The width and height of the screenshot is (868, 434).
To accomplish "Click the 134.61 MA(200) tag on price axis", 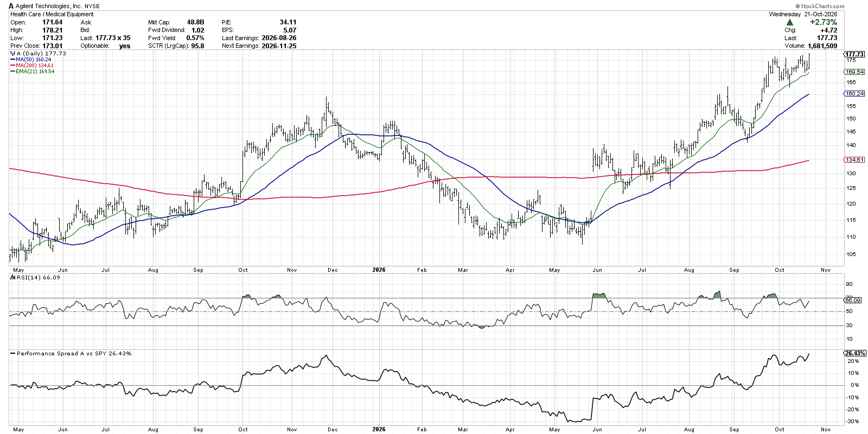I will (854, 159).
